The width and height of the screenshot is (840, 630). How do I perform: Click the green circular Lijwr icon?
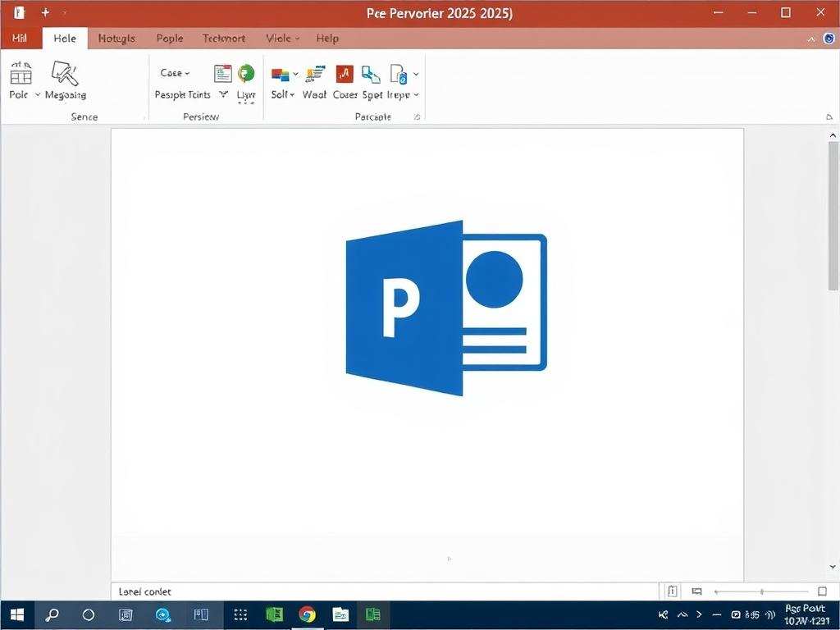coord(246,74)
